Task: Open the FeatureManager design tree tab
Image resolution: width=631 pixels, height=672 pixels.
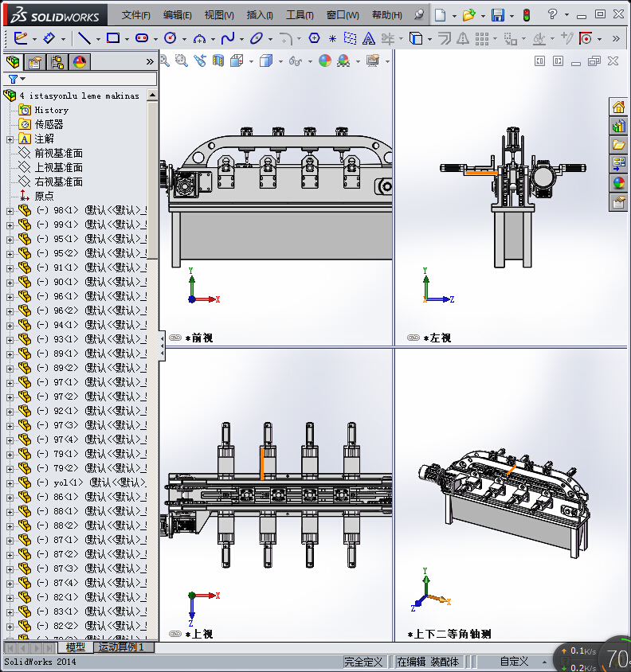Action: [x=13, y=62]
